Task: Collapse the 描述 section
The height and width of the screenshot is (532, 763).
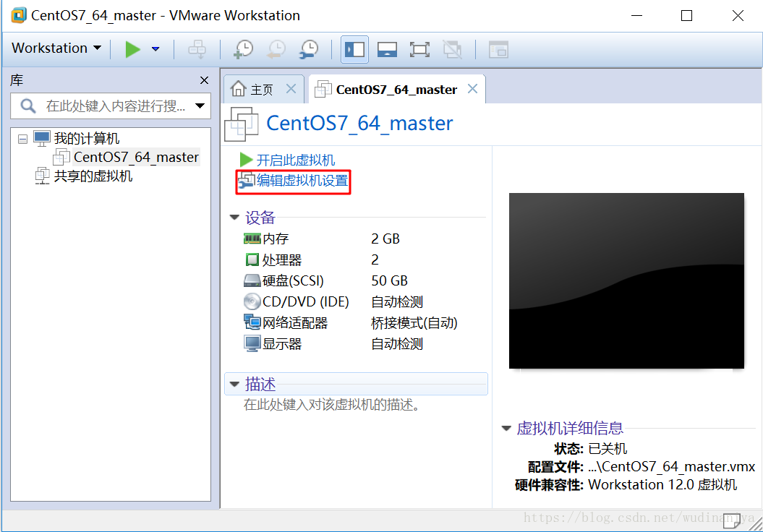Action: pos(234,384)
